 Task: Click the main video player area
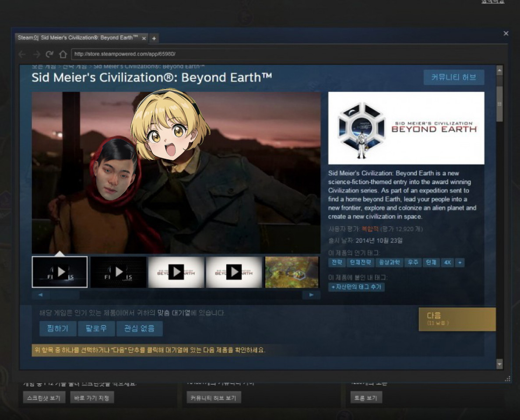pyautogui.click(x=176, y=173)
